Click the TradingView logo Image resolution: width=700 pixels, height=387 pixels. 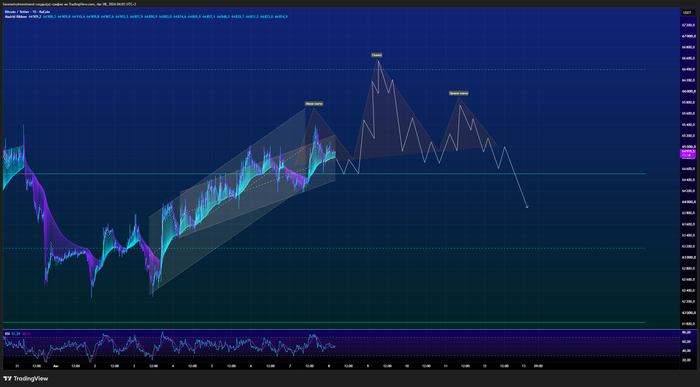point(25,379)
